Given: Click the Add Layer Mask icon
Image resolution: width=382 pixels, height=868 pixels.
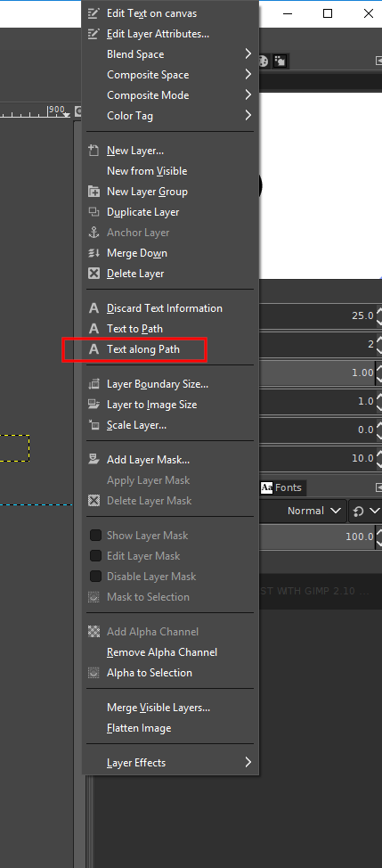Looking at the screenshot, I should [94, 460].
